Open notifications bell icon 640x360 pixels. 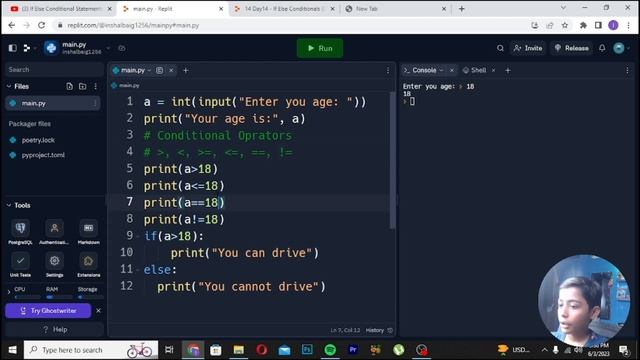pos(602,48)
